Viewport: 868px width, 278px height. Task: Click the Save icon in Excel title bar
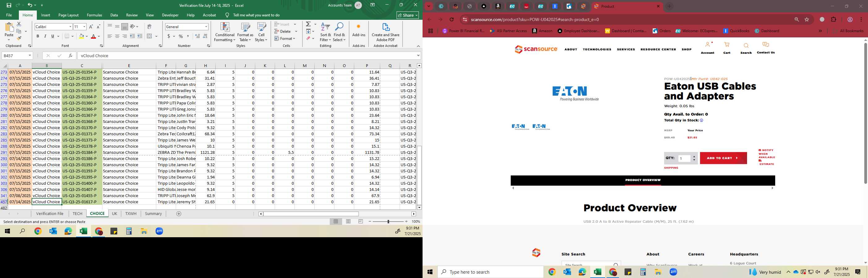(x=9, y=5)
